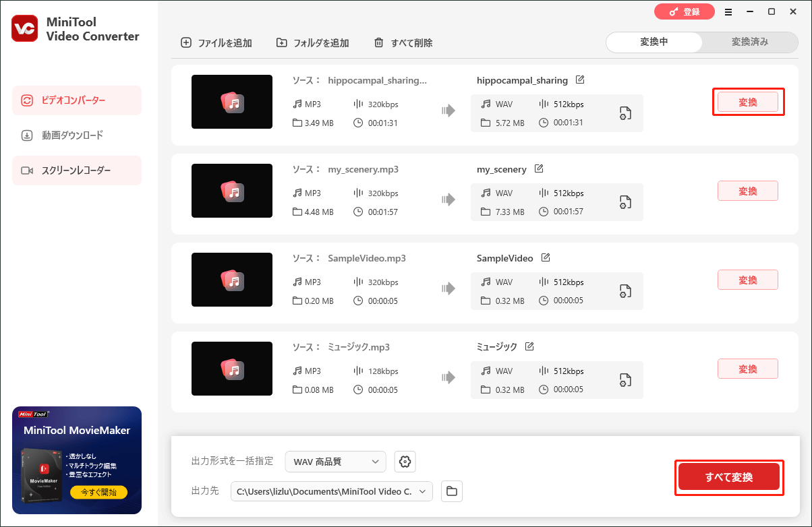Click the 128kbps source bitrate
Screen dimensions: 812x527
383,371
